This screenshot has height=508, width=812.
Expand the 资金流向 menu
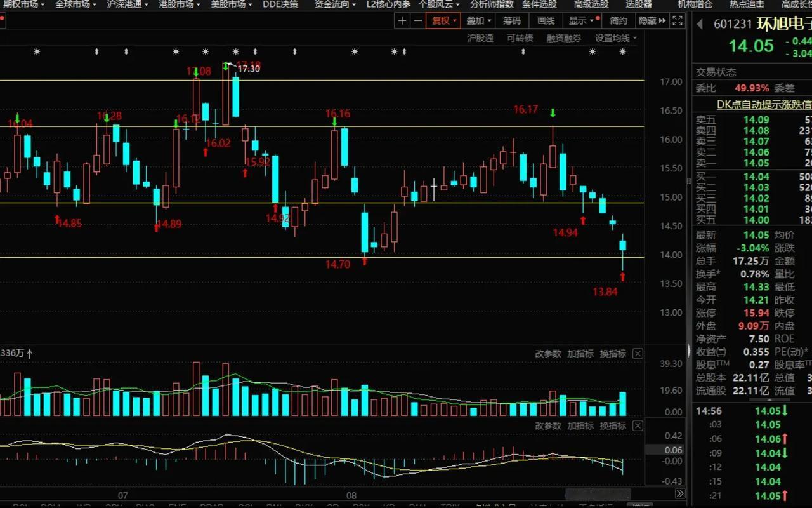[336, 4]
